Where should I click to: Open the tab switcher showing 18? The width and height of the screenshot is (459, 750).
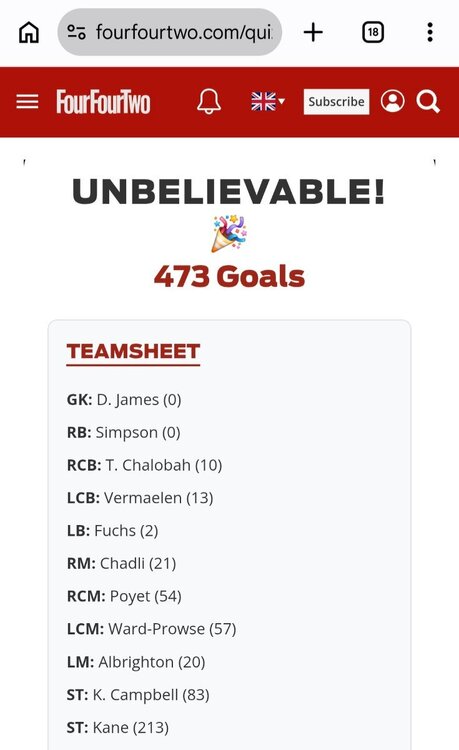pos(373,33)
